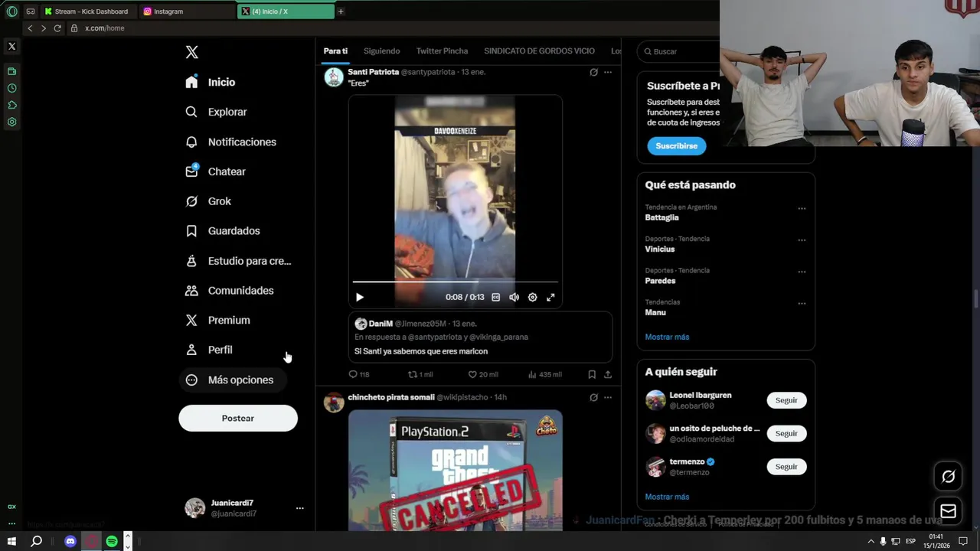Expand the video to fullscreen
Image resolution: width=980 pixels, height=551 pixels.
pos(550,297)
